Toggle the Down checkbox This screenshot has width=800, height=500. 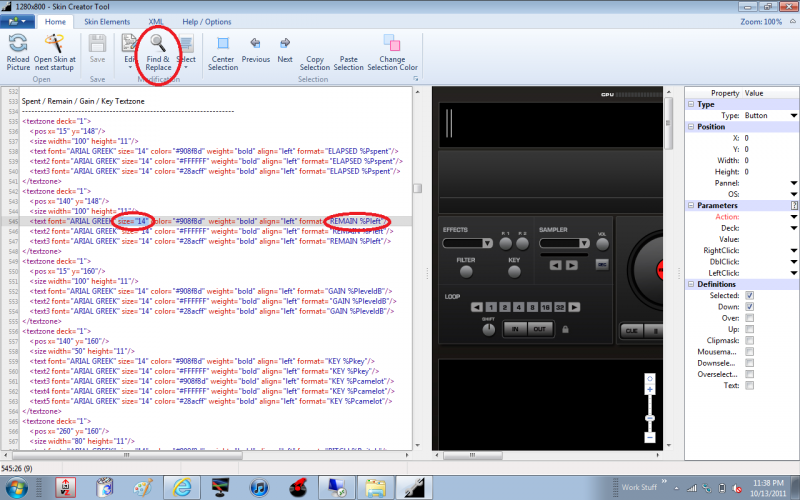click(749, 307)
